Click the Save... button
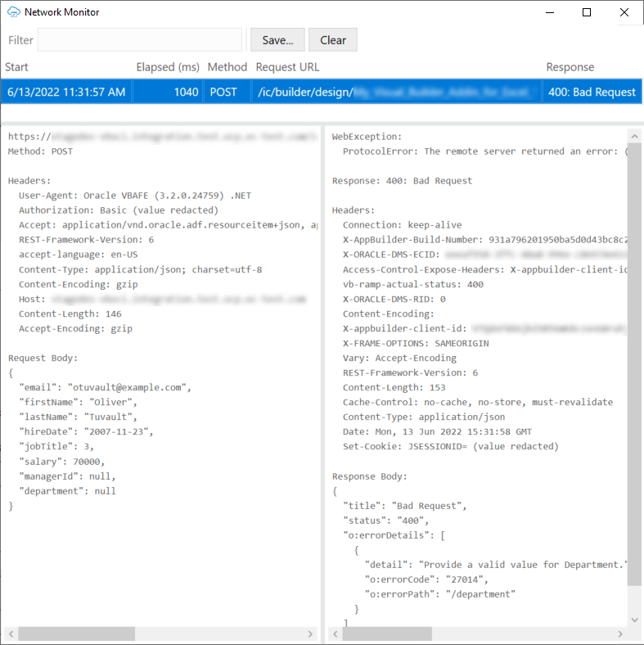This screenshot has height=645, width=644. 277,40
